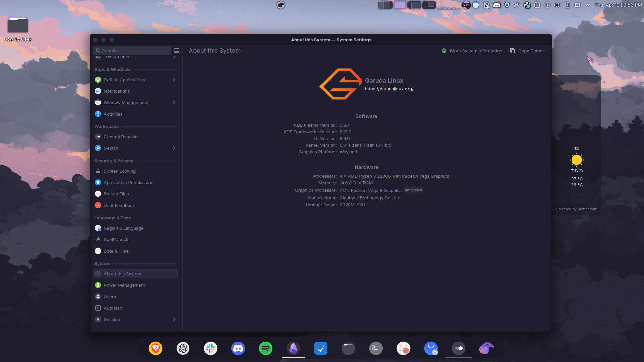
Task: Open the notifications bell in the tray
Action: (x=486, y=5)
